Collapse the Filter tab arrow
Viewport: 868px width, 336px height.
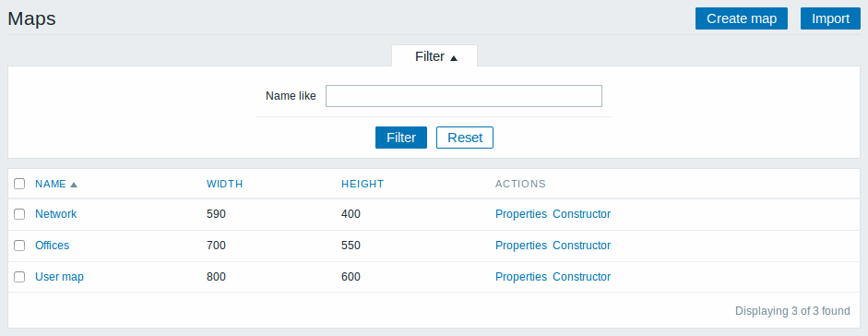click(x=454, y=57)
